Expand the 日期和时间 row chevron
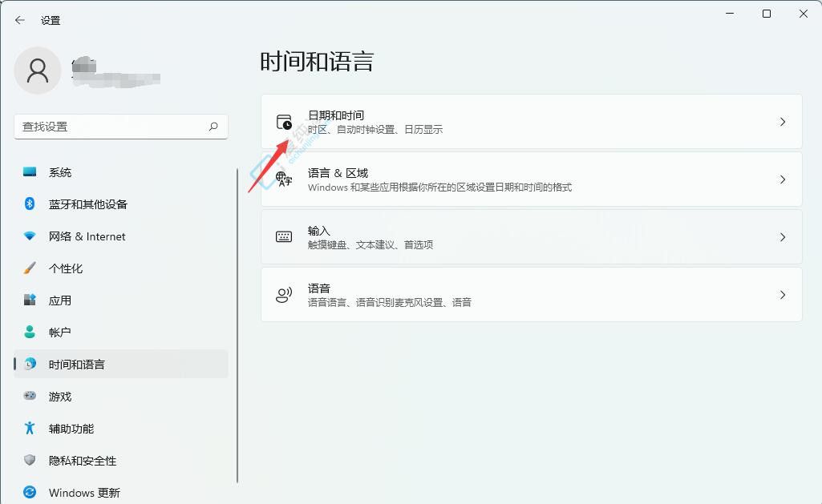This screenshot has height=504, width=822. (783, 121)
